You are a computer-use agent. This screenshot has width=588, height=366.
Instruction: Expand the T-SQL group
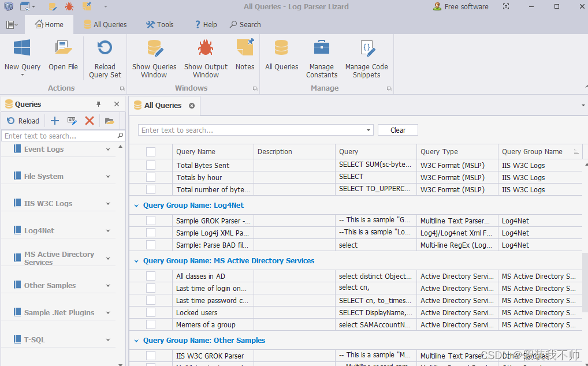click(108, 340)
